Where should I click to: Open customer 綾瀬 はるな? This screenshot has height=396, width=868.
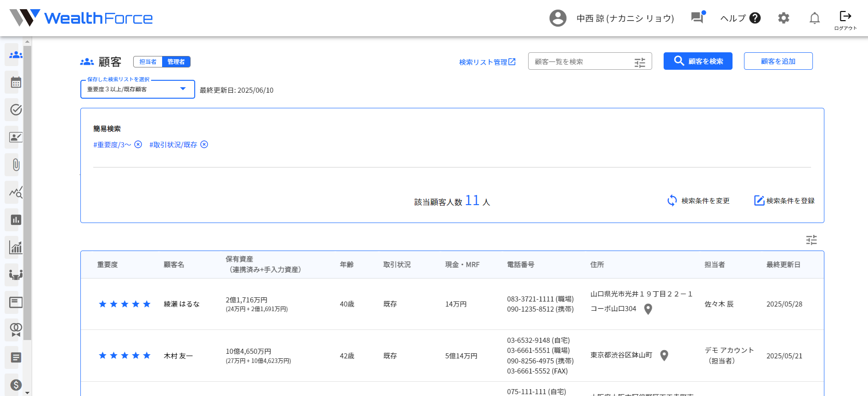pos(182,304)
